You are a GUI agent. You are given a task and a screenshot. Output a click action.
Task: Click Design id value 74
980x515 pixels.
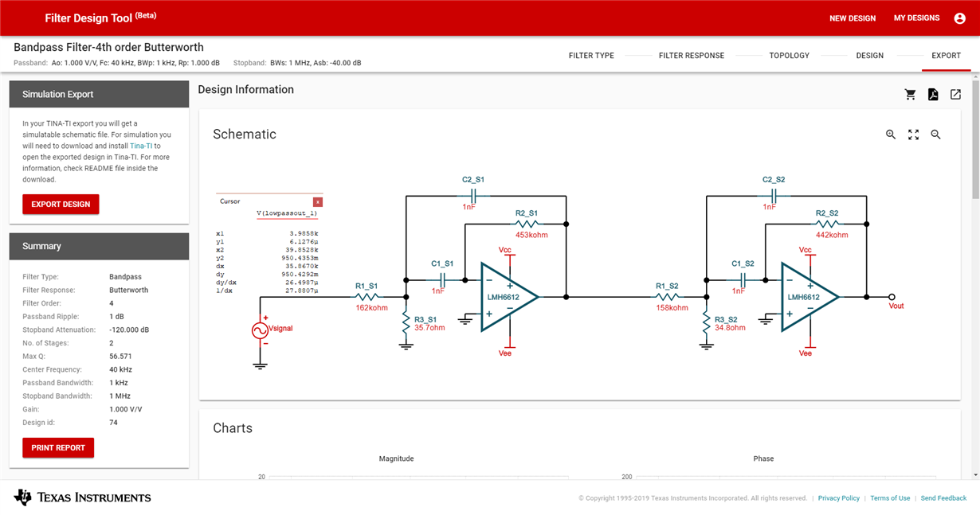coord(113,423)
